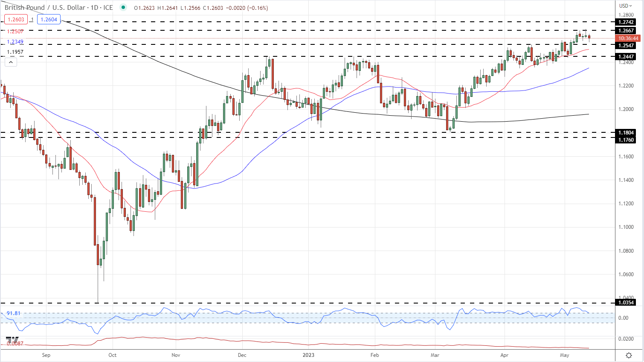Image resolution: width=644 pixels, height=362 pixels.
Task: Click the 0.00 oscillator axis label
Action: [x=623, y=318]
